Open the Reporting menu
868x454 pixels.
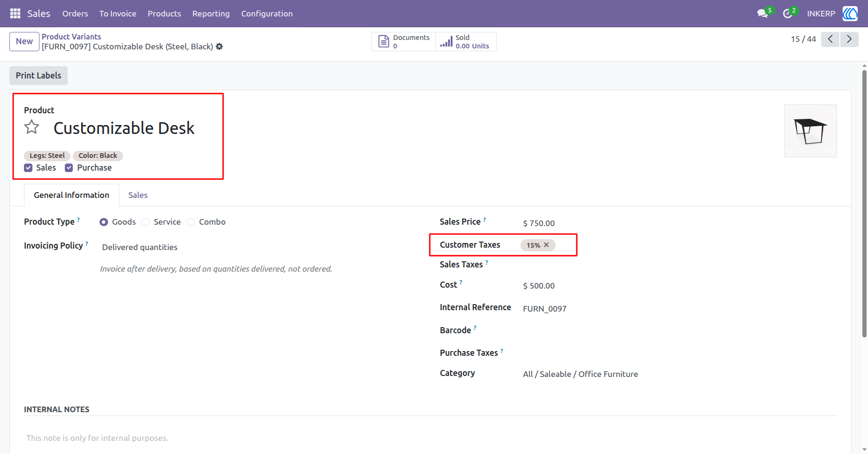[x=211, y=14]
